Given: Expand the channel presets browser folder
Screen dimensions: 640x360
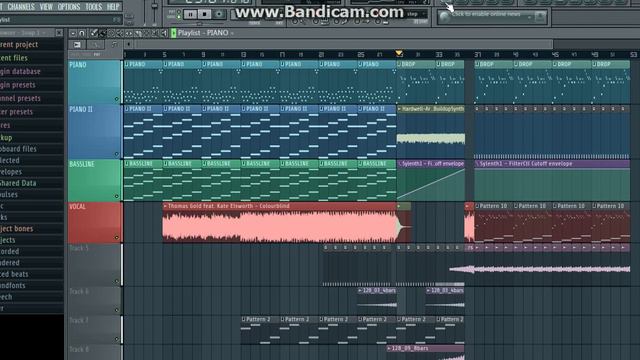Looking at the screenshot, I should [20, 98].
